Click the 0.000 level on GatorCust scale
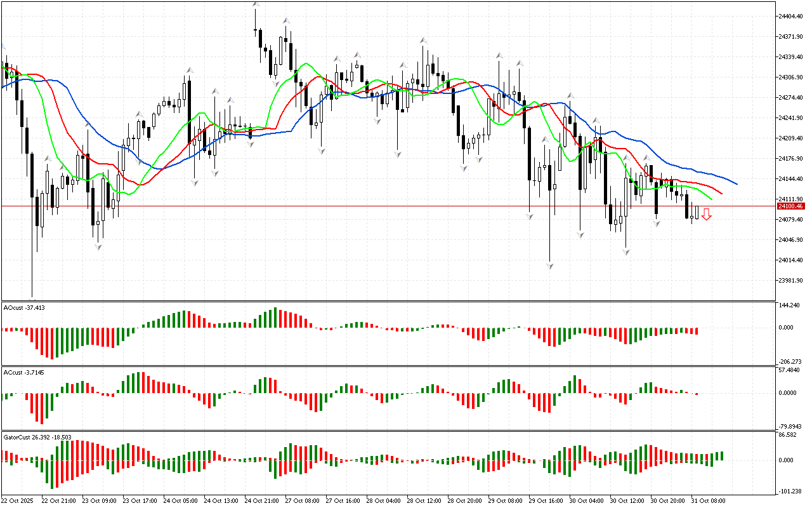The image size is (812, 508). point(787,460)
